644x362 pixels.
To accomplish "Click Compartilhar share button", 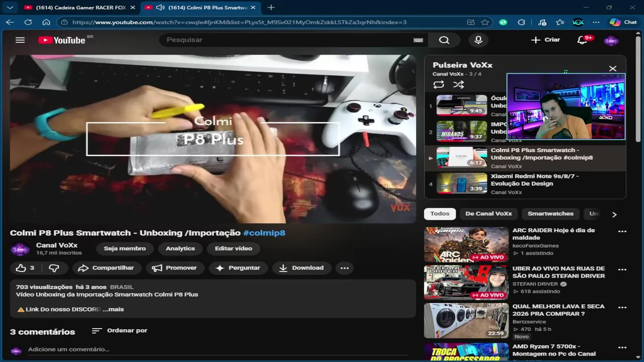I will [x=106, y=268].
